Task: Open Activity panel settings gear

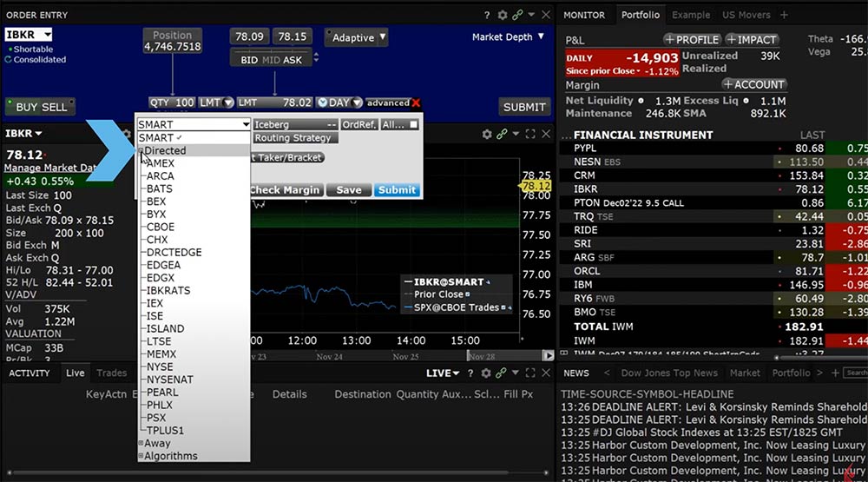Action: (486, 373)
